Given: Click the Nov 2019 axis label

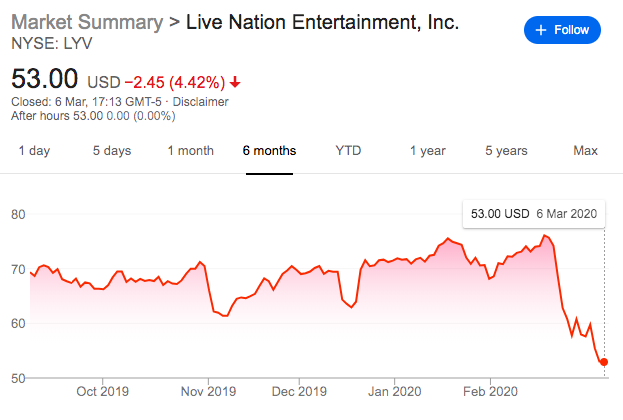Looking at the screenshot, I should point(208,391).
